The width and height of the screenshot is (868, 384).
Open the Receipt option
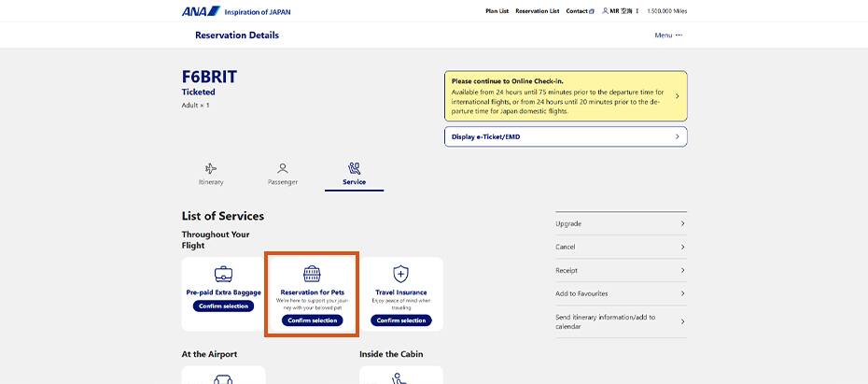point(621,271)
